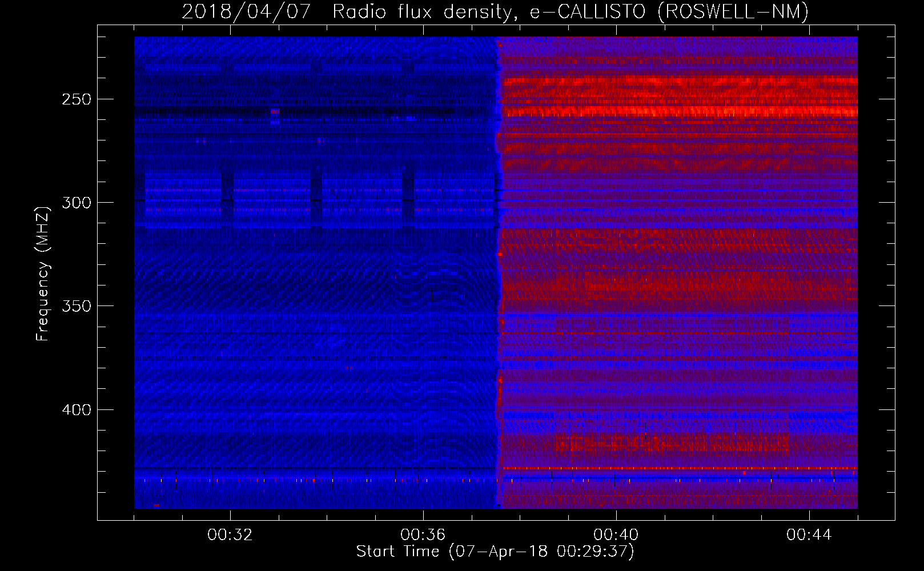Click the '00:40' time axis label
The width and height of the screenshot is (924, 571).
tap(616, 535)
